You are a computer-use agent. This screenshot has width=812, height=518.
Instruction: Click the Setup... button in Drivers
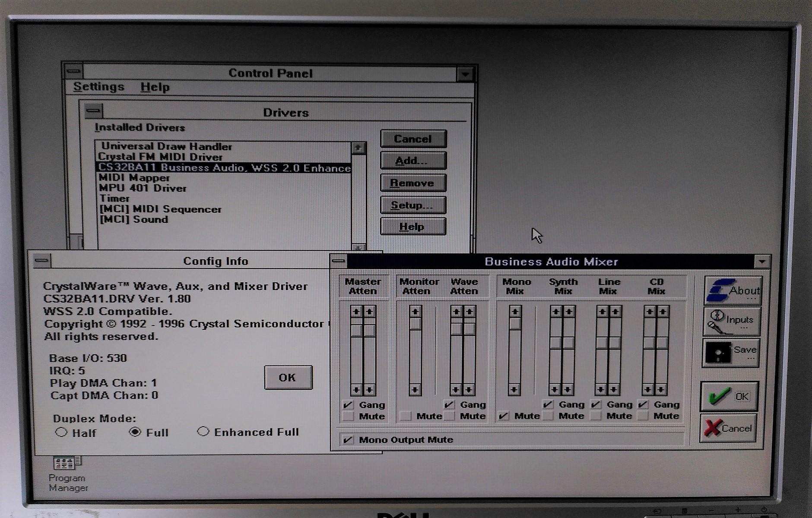tap(412, 205)
